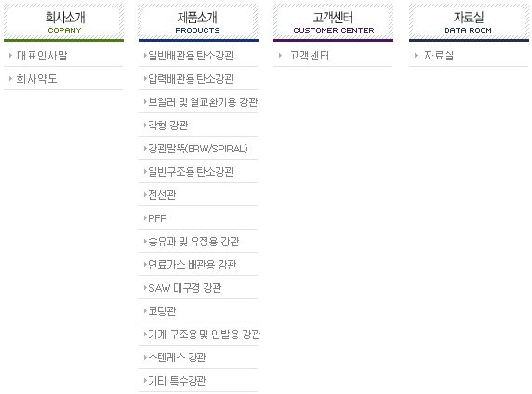
Task: Open 스텐레스 강관 product link
Action: coord(177,358)
